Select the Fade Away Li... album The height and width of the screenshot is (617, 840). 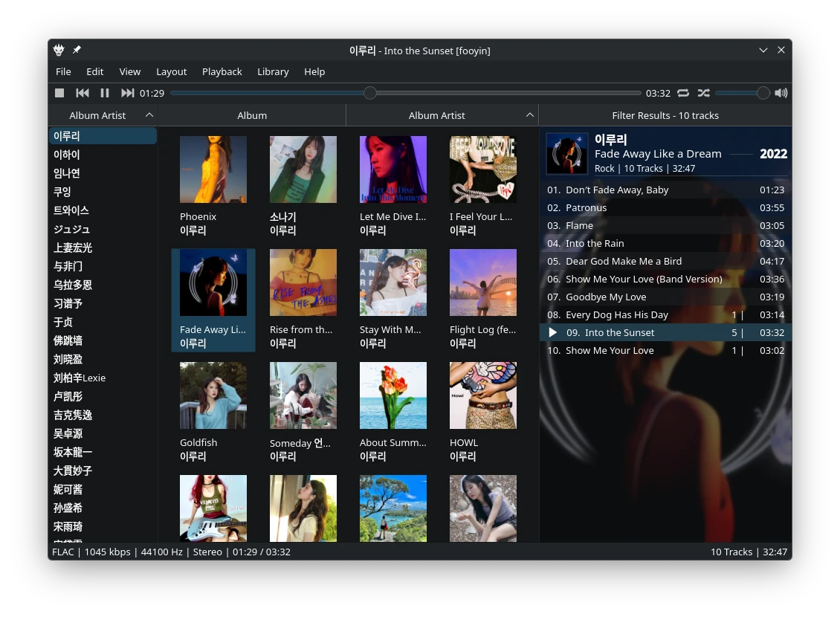[x=213, y=300]
